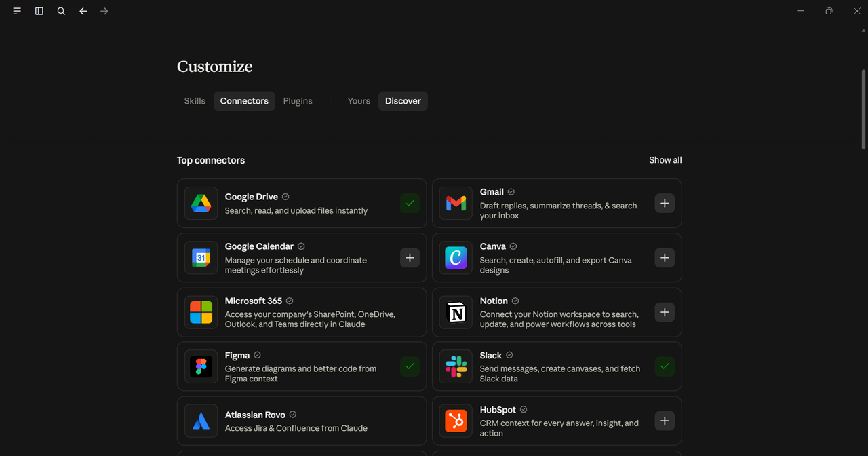The height and width of the screenshot is (456, 868).
Task: Toggle the sidebar panel icon
Action: pyautogui.click(x=39, y=11)
